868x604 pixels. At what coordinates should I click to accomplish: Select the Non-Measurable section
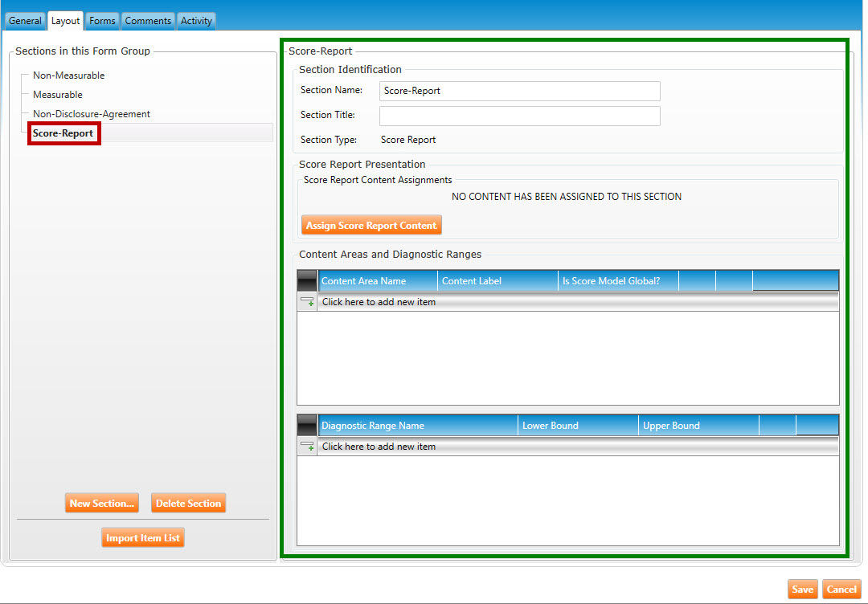tap(68, 75)
